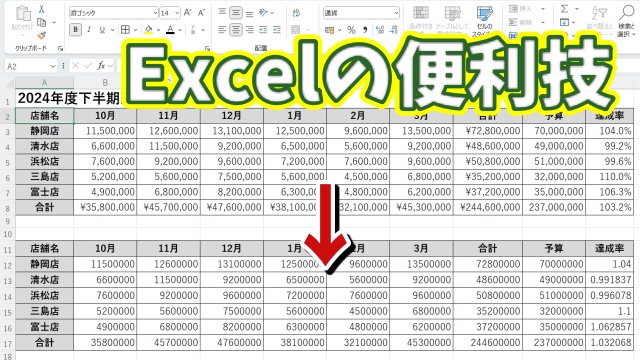
Task: Click cell showing 0.991837
Action: (x=609, y=280)
